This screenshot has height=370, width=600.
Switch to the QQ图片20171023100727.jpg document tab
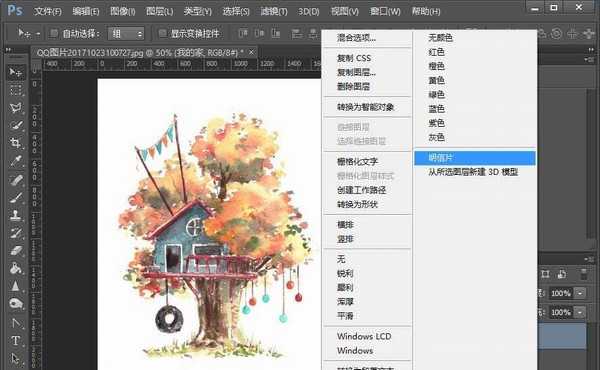[140, 52]
